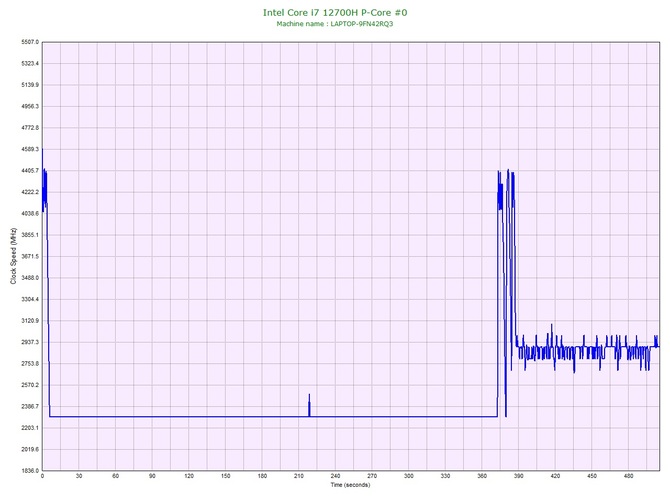This screenshot has height=502, width=670.
Task: Click the 4956.3 y-axis value
Action: point(30,106)
